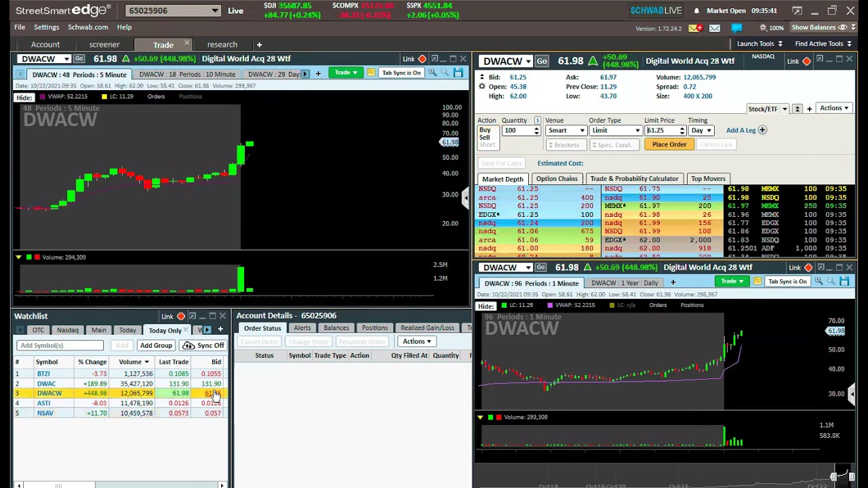Click Option Chains tab button

(557, 179)
